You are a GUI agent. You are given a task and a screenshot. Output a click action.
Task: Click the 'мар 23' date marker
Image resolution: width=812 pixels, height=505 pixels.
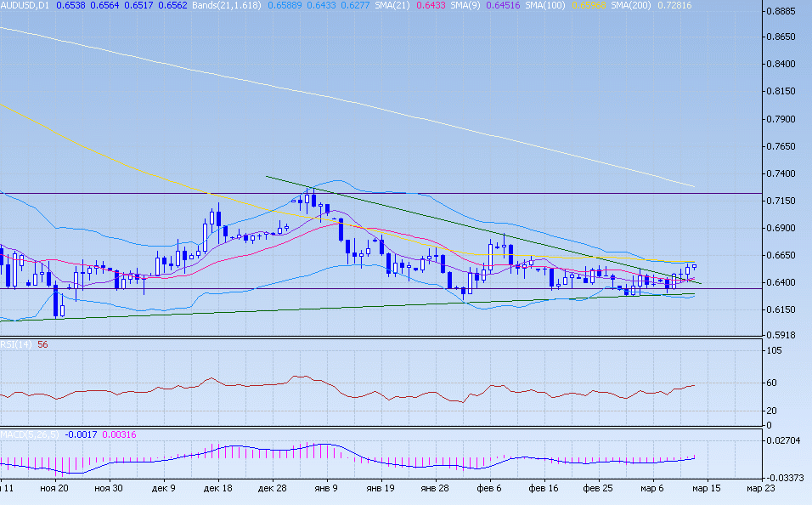[760, 489]
